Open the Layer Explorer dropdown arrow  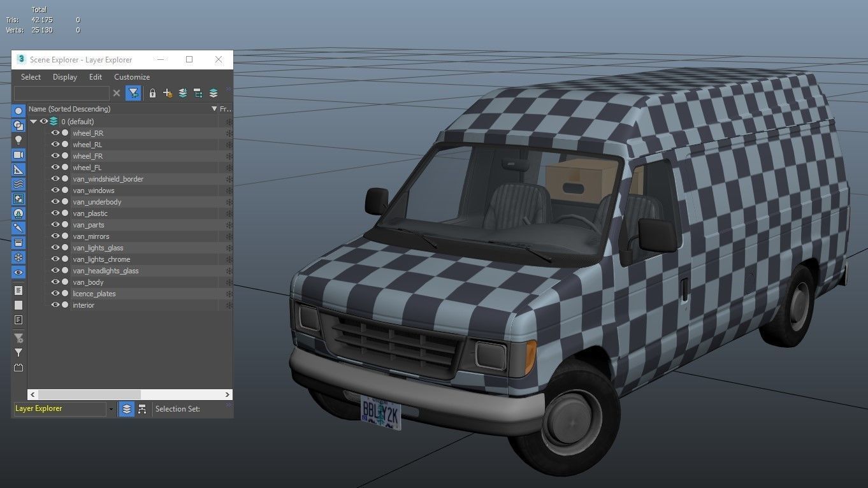pos(111,409)
